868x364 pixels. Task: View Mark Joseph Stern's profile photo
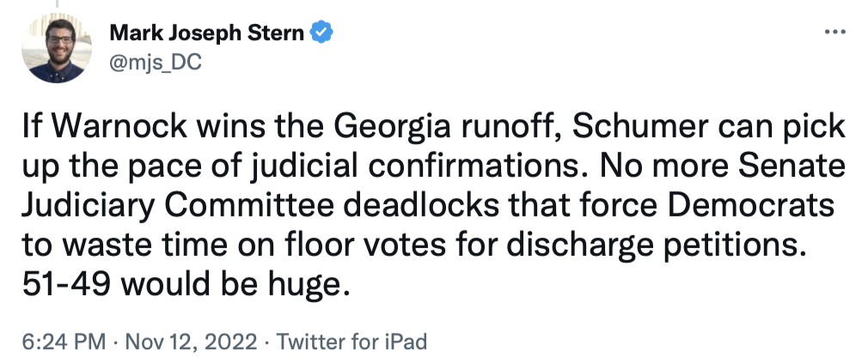point(57,48)
